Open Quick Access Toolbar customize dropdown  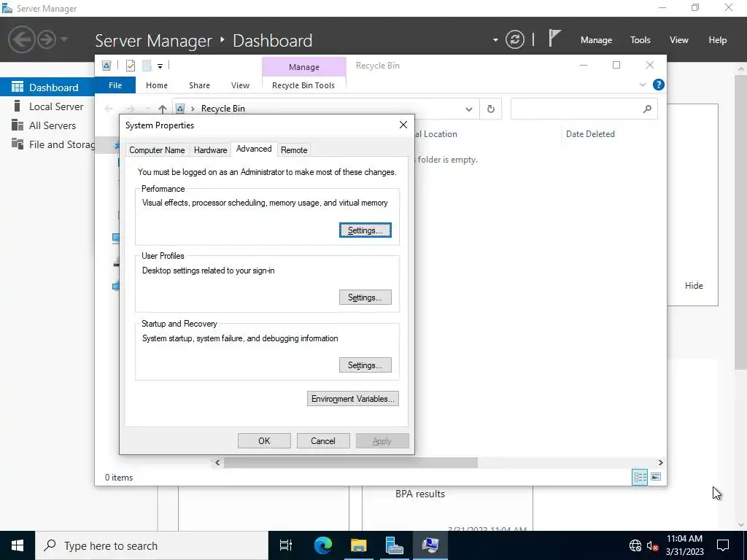[160, 66]
